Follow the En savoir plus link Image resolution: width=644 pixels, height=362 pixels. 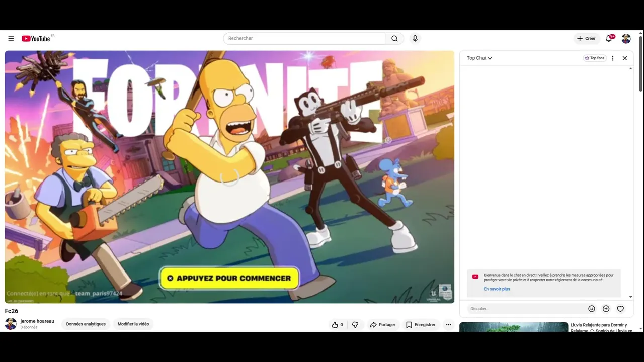point(497,289)
